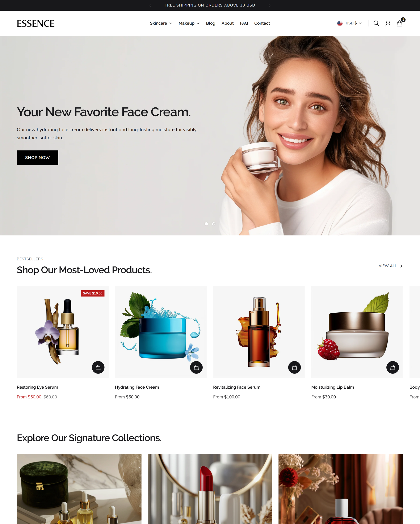
Task: Click the previous arrow on banner
Action: pos(150,5)
